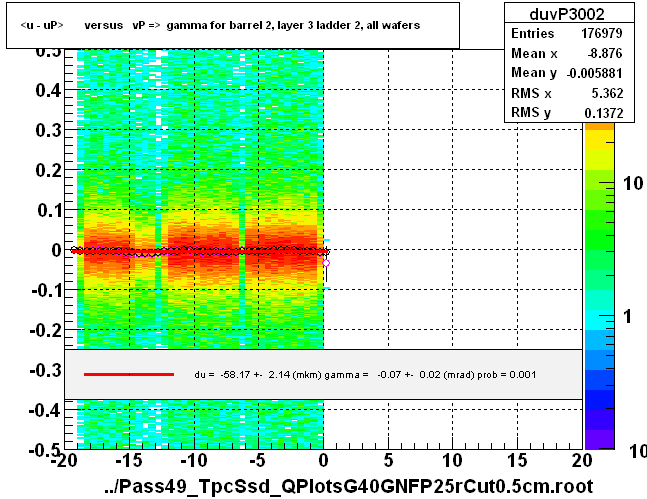Select the fit result text du = -58.17
This screenshot has height=499, width=647.
tap(365, 375)
